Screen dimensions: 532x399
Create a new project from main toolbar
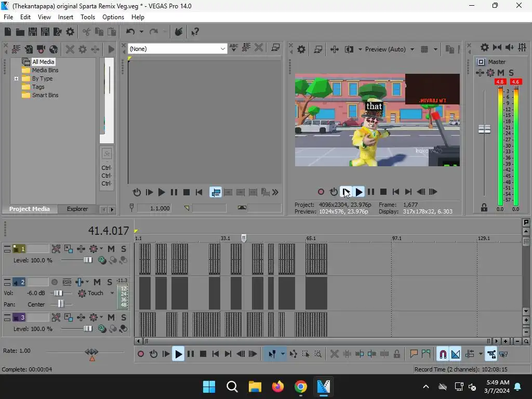tap(8, 32)
